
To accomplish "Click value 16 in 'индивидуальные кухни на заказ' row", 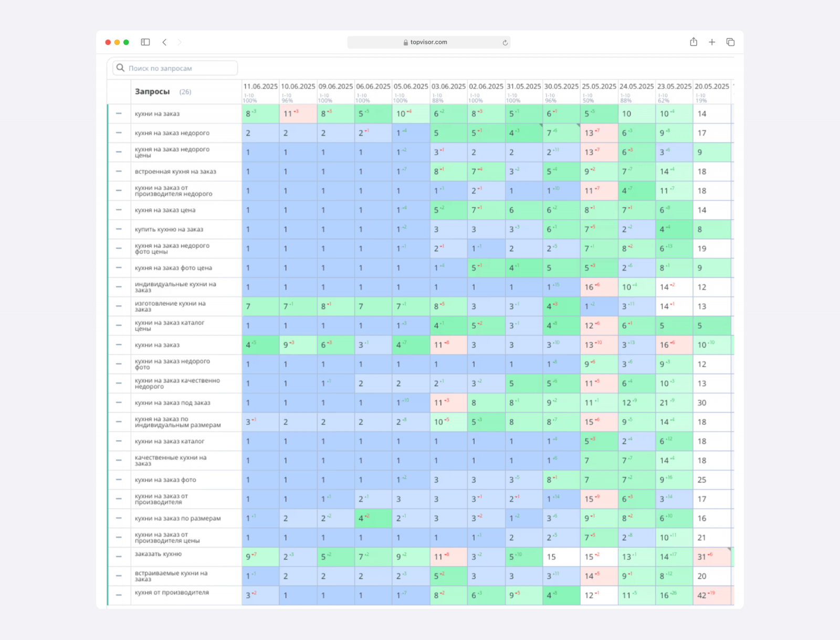I will (x=589, y=287).
